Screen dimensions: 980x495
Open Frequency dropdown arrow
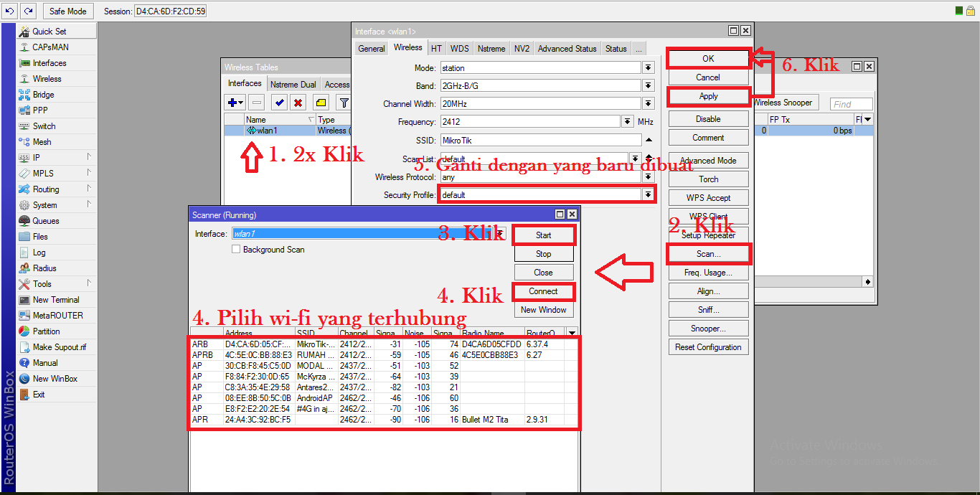tap(628, 122)
